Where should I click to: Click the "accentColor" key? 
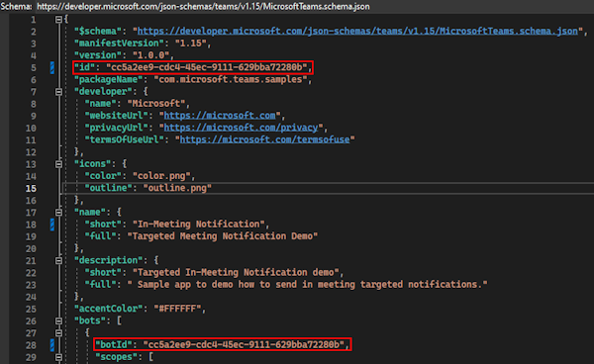[x=109, y=309]
